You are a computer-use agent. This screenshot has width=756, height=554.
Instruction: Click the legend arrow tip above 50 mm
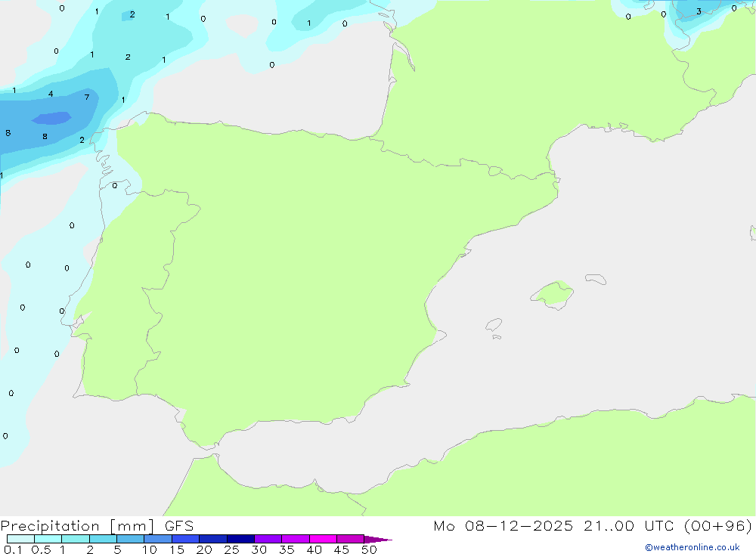click(377, 540)
